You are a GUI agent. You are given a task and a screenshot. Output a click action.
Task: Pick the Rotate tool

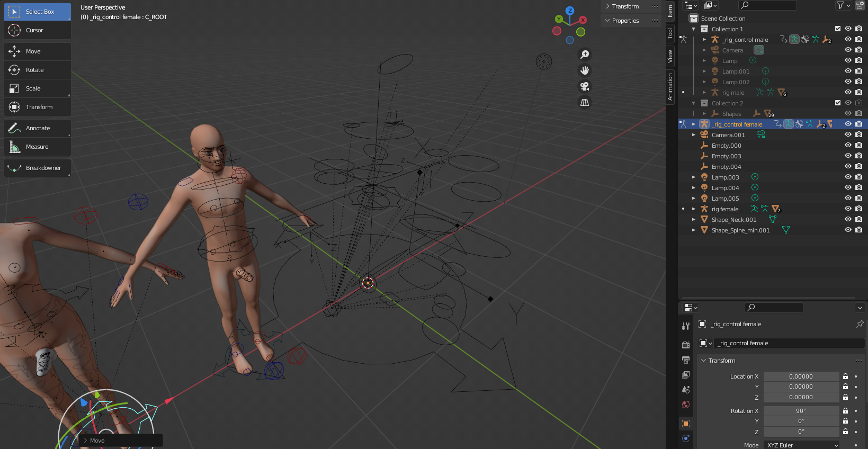tap(37, 70)
